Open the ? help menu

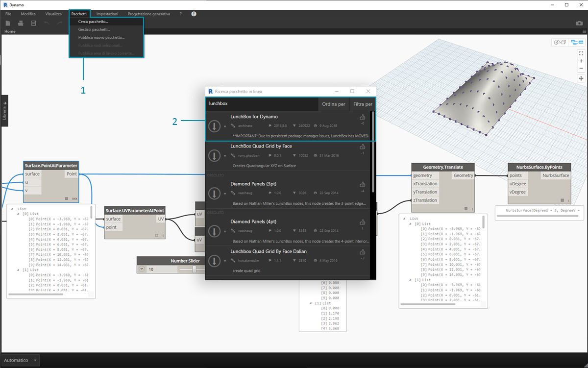pos(181,14)
